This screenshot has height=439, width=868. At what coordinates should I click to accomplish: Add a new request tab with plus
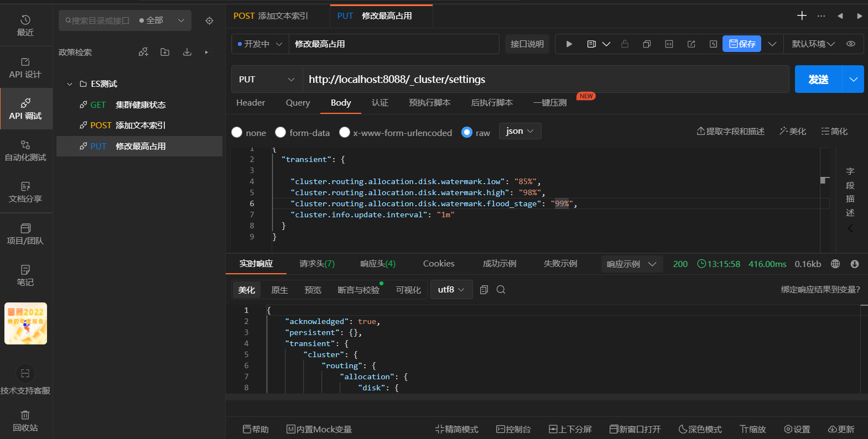click(802, 15)
